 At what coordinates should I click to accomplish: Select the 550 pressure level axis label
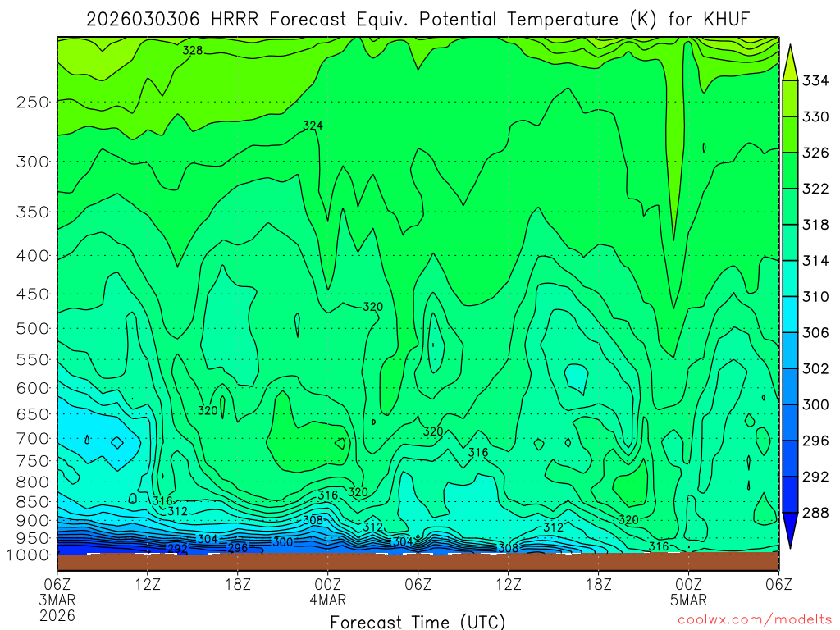pos(33,359)
